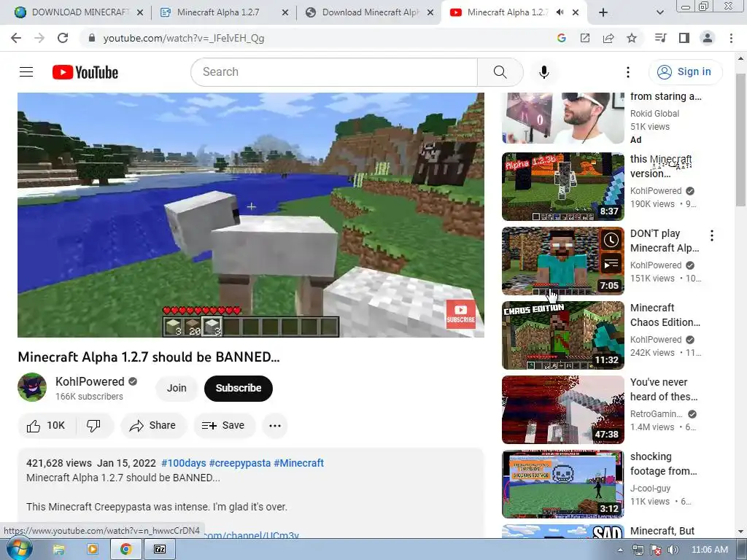
Task: Open File Explorer from the taskbar
Action: click(x=58, y=550)
